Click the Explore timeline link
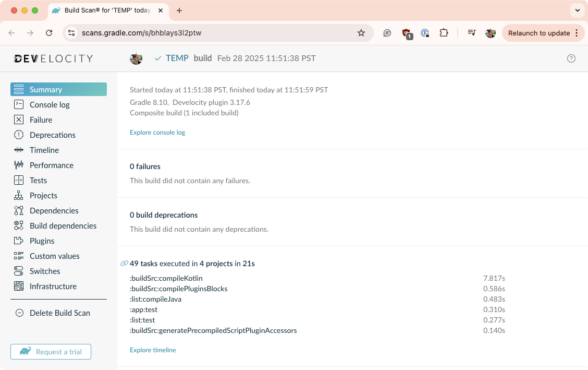The height and width of the screenshot is (370, 588). [x=153, y=350]
